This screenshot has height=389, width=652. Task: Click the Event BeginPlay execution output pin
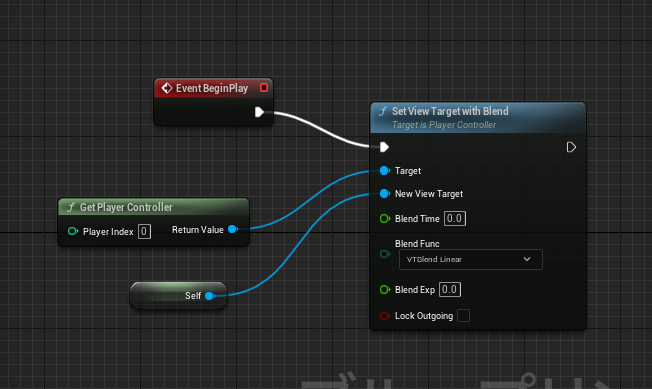259,112
